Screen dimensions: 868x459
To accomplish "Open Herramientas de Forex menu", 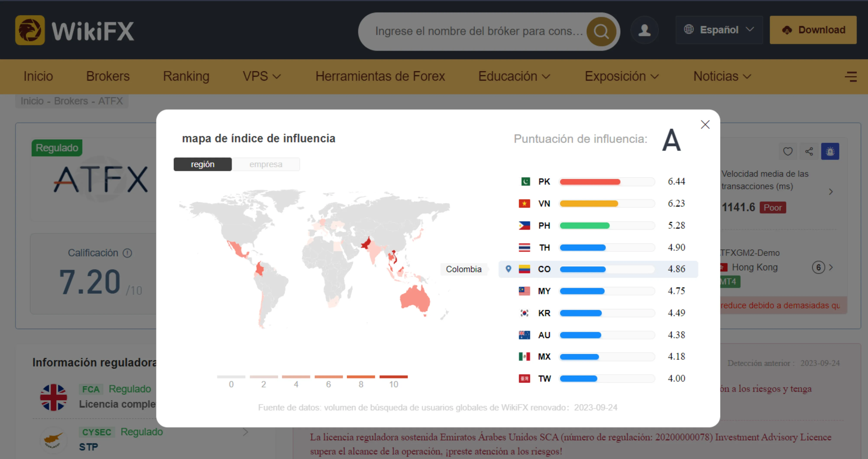I will 380,76.
